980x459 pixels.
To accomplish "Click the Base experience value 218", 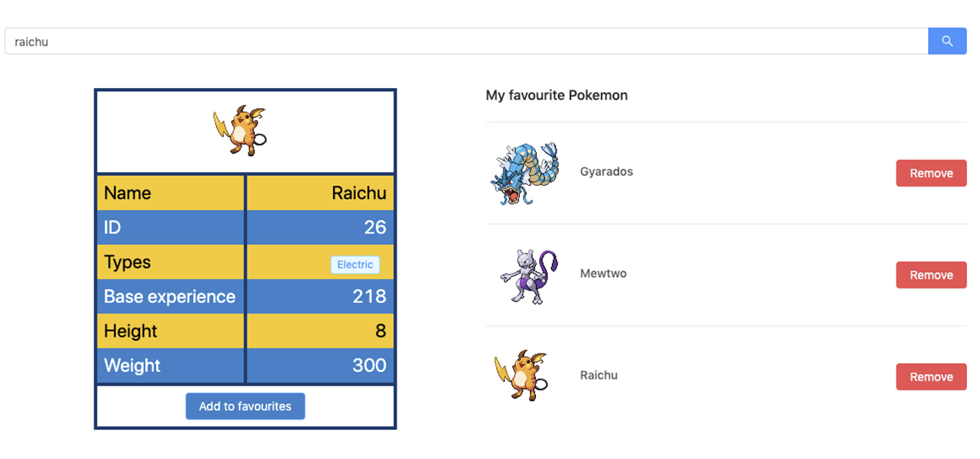I will [369, 296].
